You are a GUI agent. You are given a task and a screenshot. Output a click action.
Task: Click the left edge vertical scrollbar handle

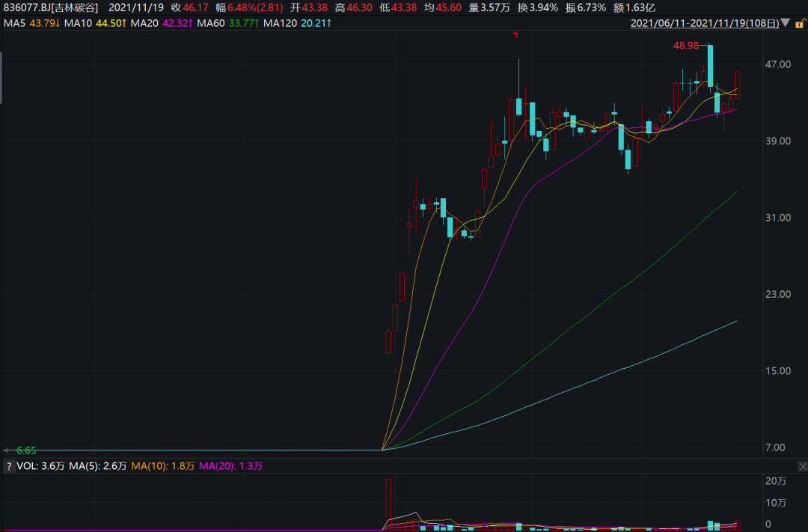coord(1,77)
